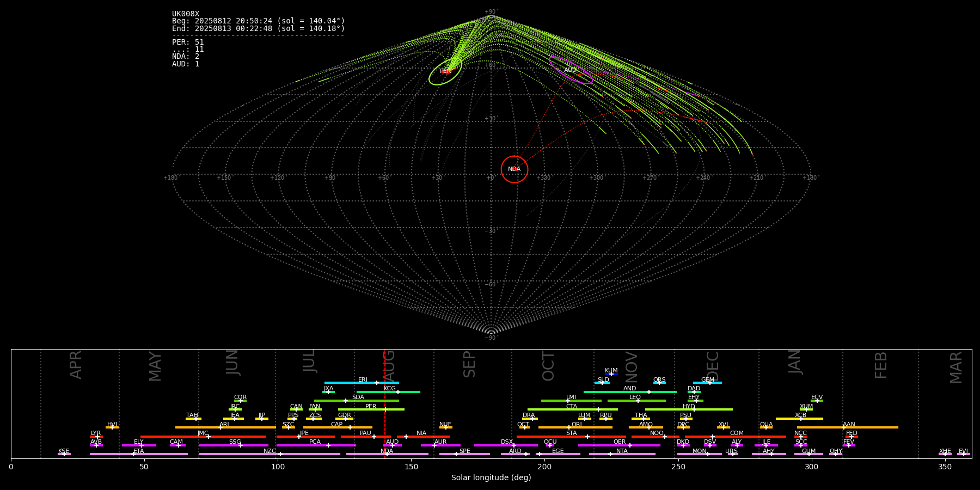
Task: Click the JMC red shower bar
Action: [203, 437]
